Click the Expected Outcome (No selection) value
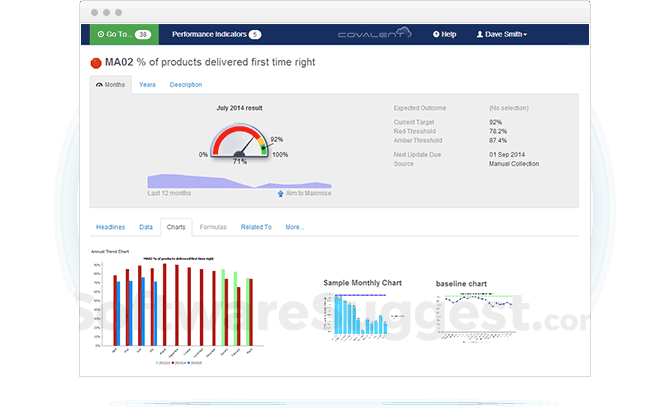Viewport: 670px width, 410px height. [x=508, y=108]
